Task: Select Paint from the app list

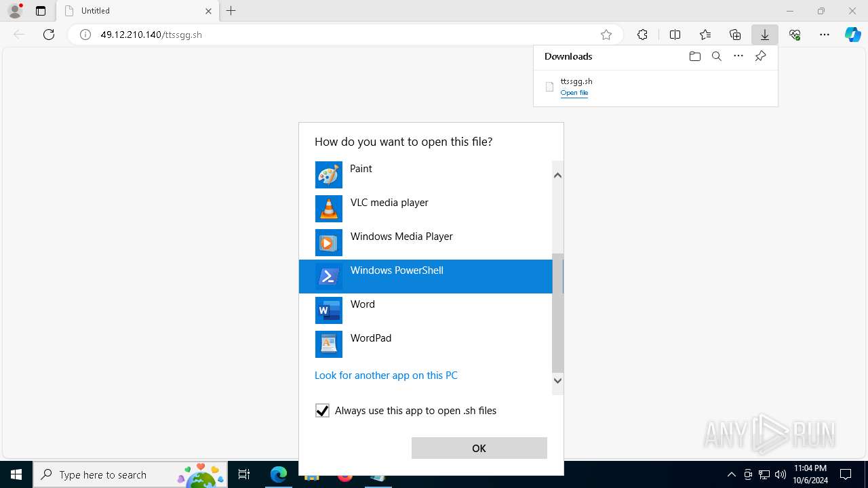Action: (x=425, y=175)
